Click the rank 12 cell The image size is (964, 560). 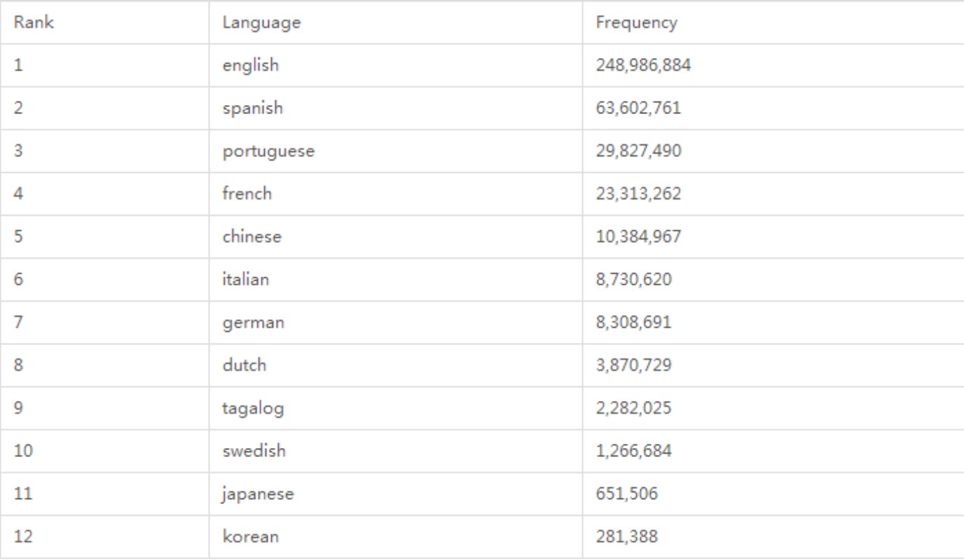[23, 537]
